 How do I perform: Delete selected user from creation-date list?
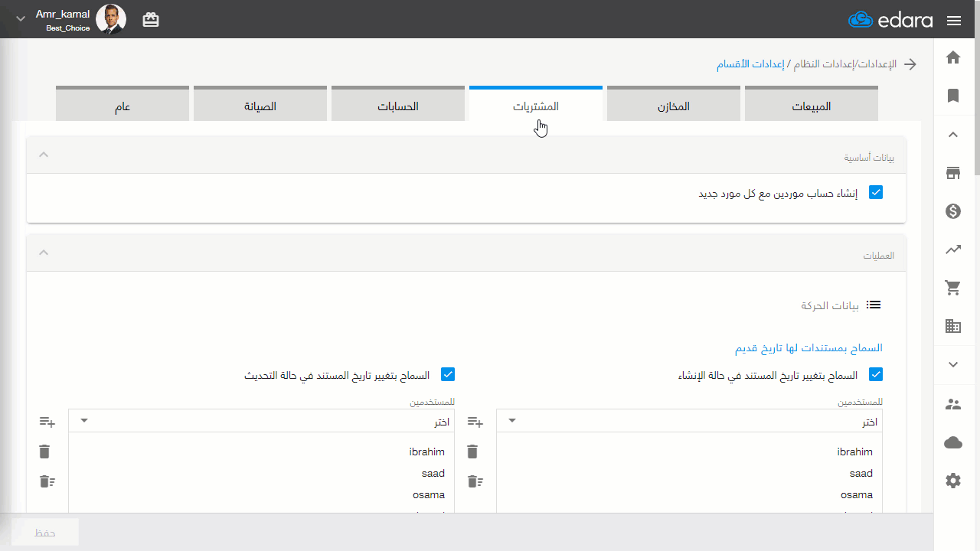(472, 452)
